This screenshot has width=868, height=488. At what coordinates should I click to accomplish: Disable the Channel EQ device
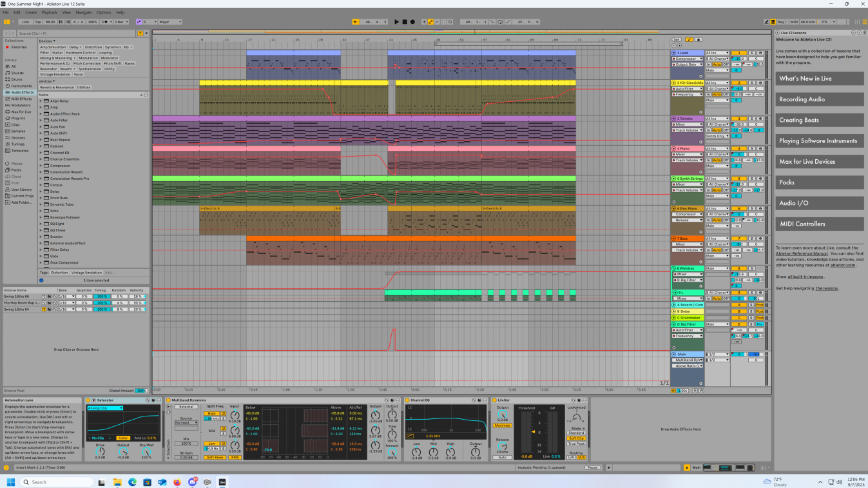coord(408,400)
